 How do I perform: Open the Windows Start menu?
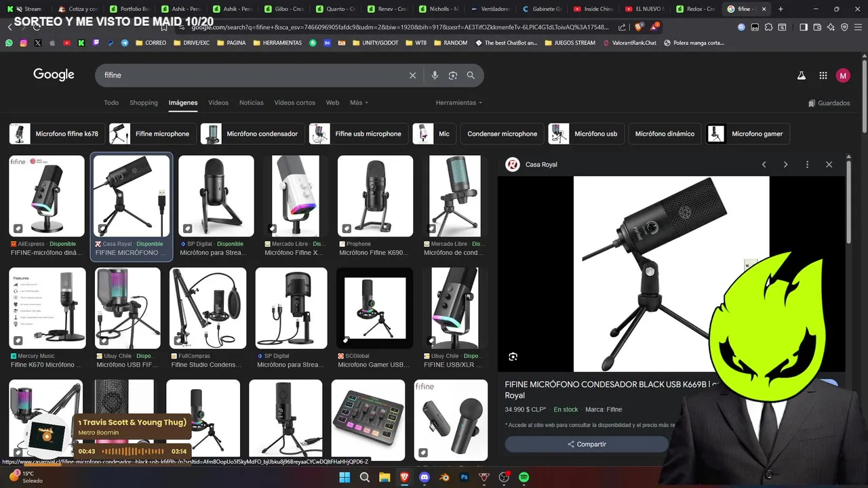344,477
